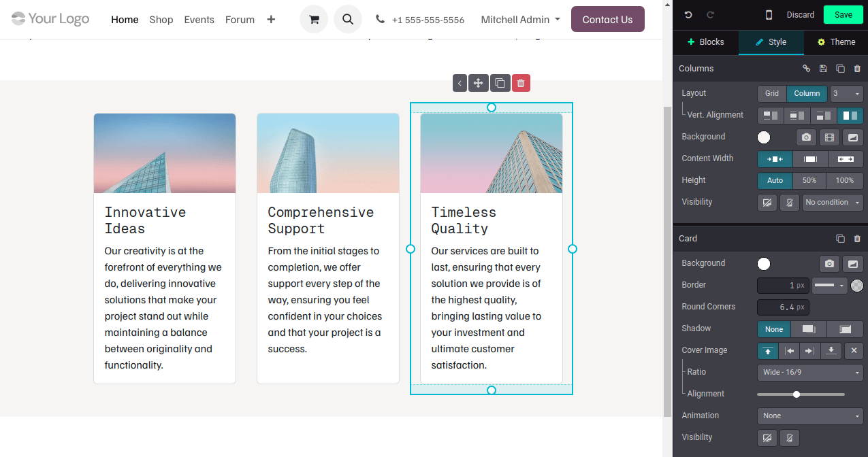Click the white Card background color swatch
The image size is (868, 457).
coord(764,263)
